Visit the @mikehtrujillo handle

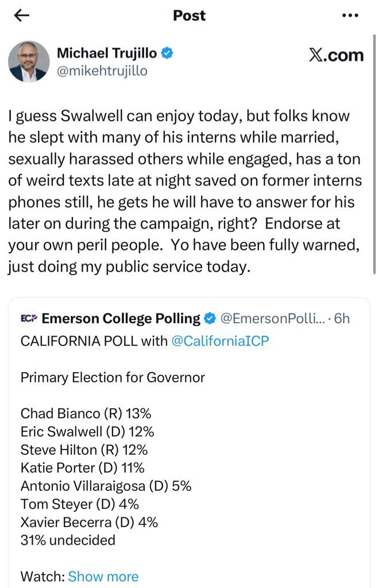coord(102,71)
